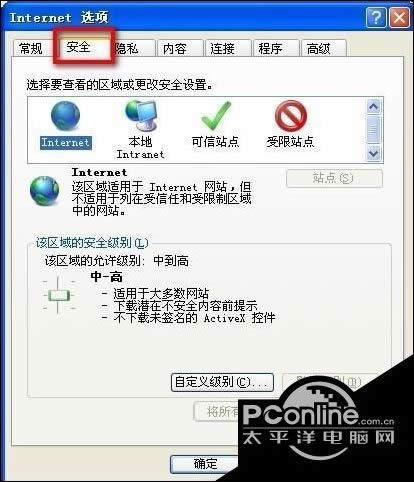Select the 受限站点 red prohibited icon

291,116
